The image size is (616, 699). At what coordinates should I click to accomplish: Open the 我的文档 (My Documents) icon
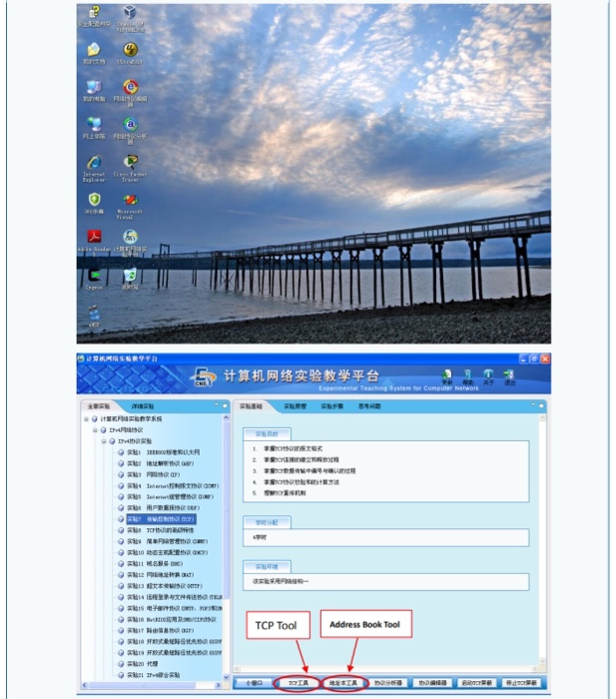click(x=94, y=54)
